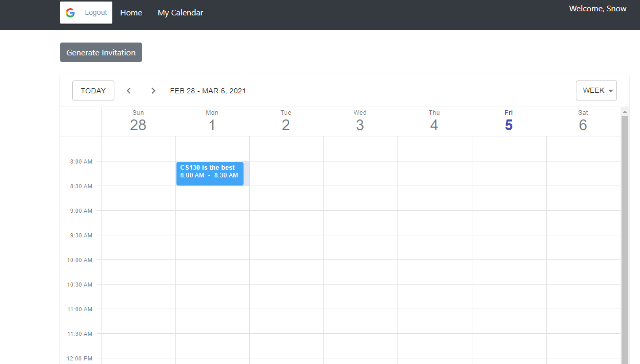The width and height of the screenshot is (640, 364).
Task: Click the 11:00 AM time label
Action: pos(80,309)
